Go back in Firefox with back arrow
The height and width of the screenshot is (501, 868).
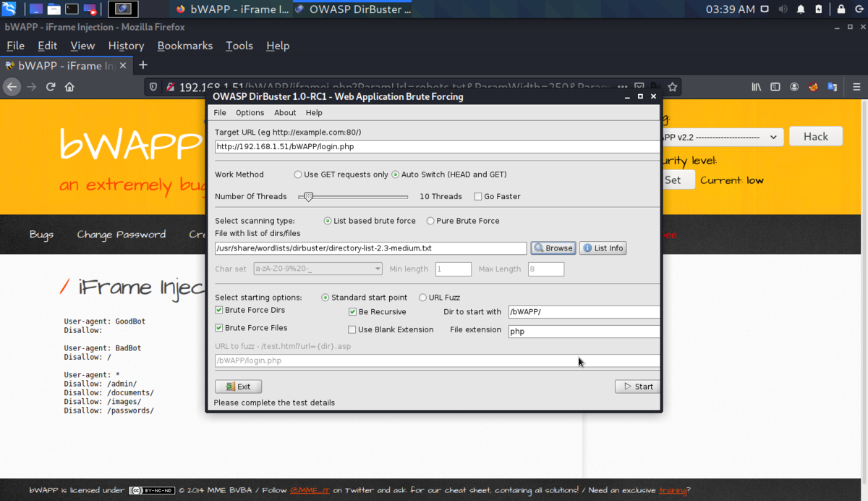click(12, 87)
